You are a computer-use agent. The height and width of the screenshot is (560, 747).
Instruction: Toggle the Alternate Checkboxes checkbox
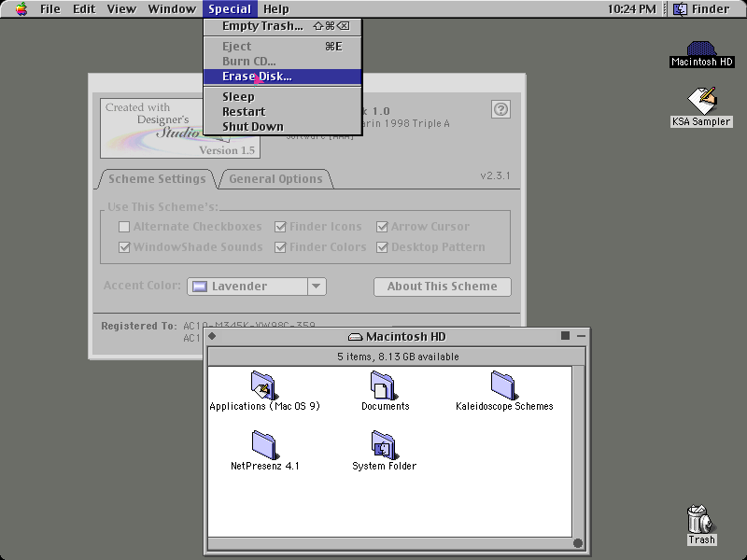pos(124,227)
